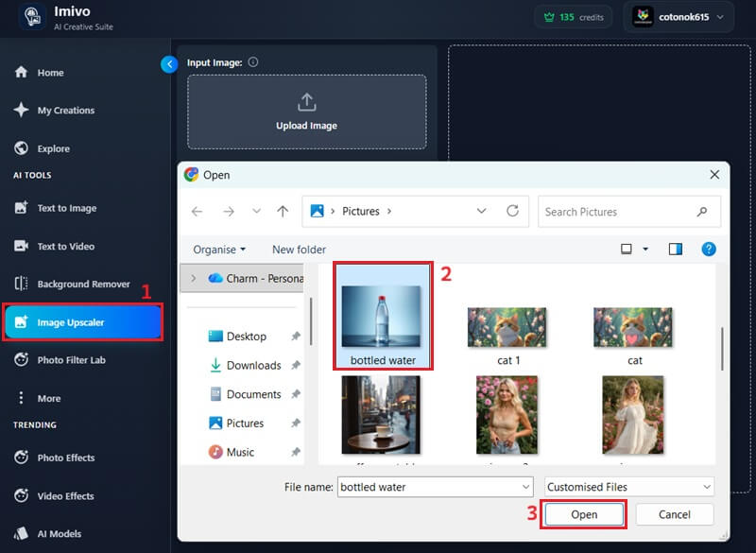Open the Customised Files type dropdown
Image resolution: width=756 pixels, height=553 pixels.
629,487
